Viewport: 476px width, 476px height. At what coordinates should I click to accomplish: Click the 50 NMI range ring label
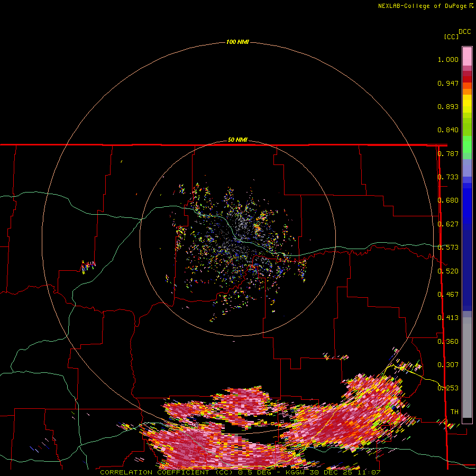(x=237, y=140)
